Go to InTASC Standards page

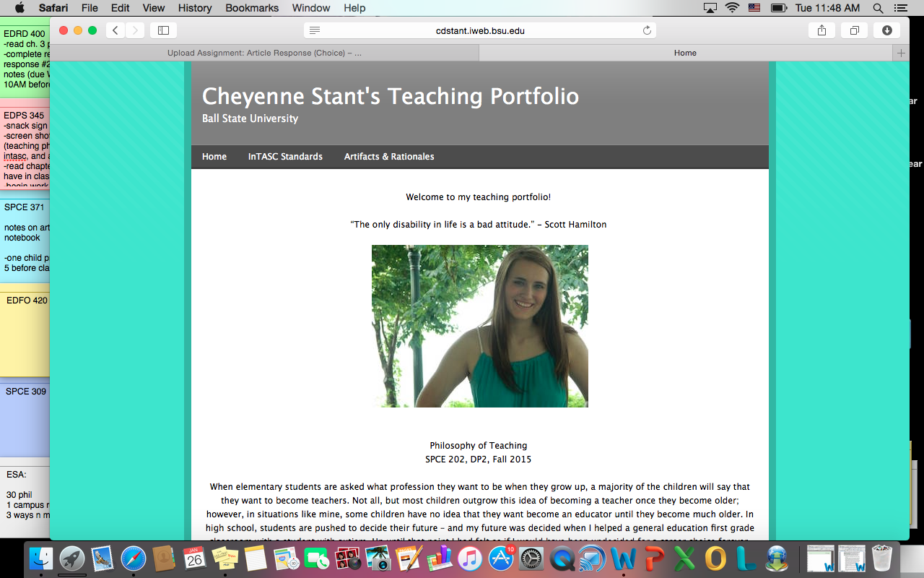[285, 157]
